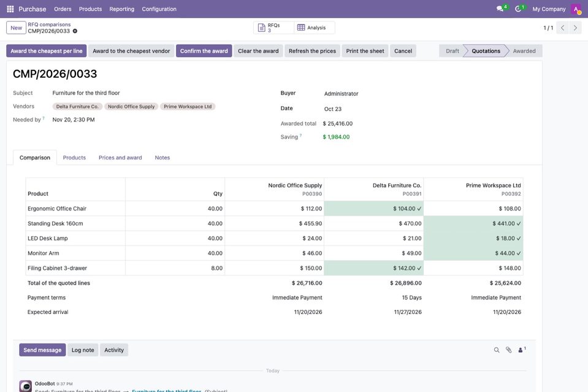Open the Reporting menu
Image resolution: width=588 pixels, height=392 pixels.
click(122, 9)
